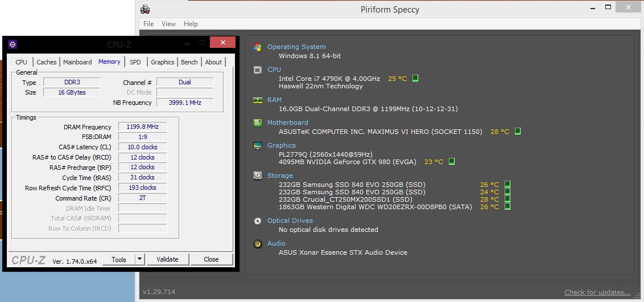Switch to the Graphics tab in CPU-Z
Image resolution: width=644 pixels, height=302 pixels.
162,62
